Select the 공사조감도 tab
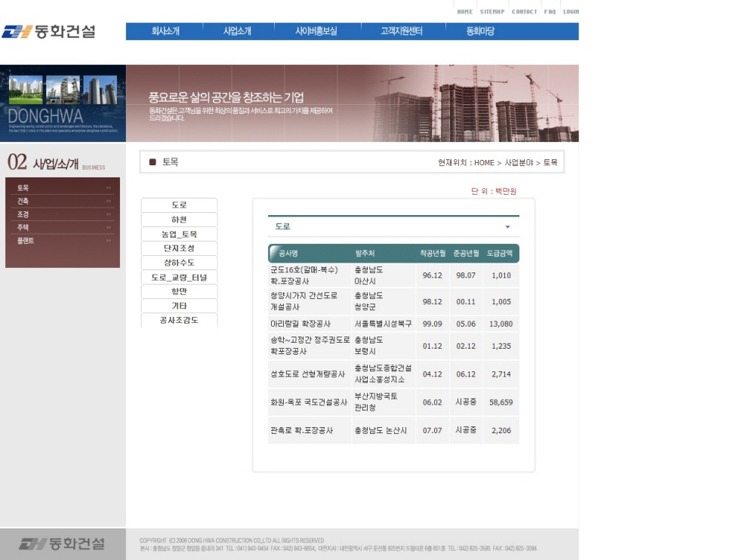The height and width of the screenshot is (560, 755). click(x=179, y=320)
